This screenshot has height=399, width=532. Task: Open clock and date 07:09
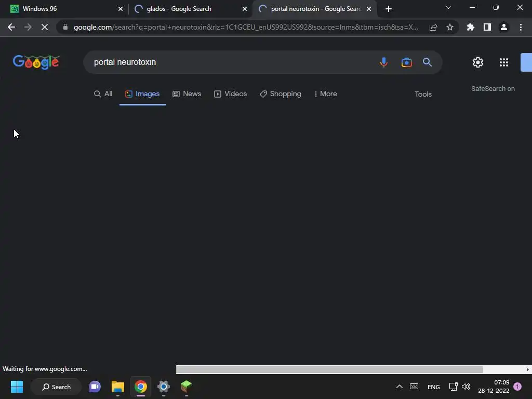tap(494, 387)
